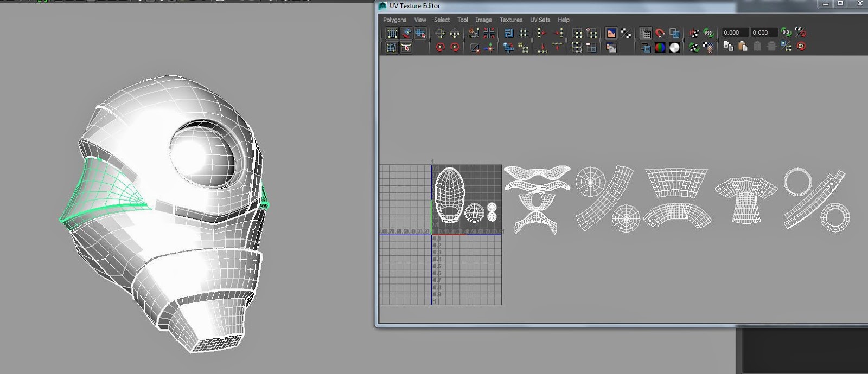Click the Move and Sew UV edges icon
868x374 pixels.
point(489,48)
